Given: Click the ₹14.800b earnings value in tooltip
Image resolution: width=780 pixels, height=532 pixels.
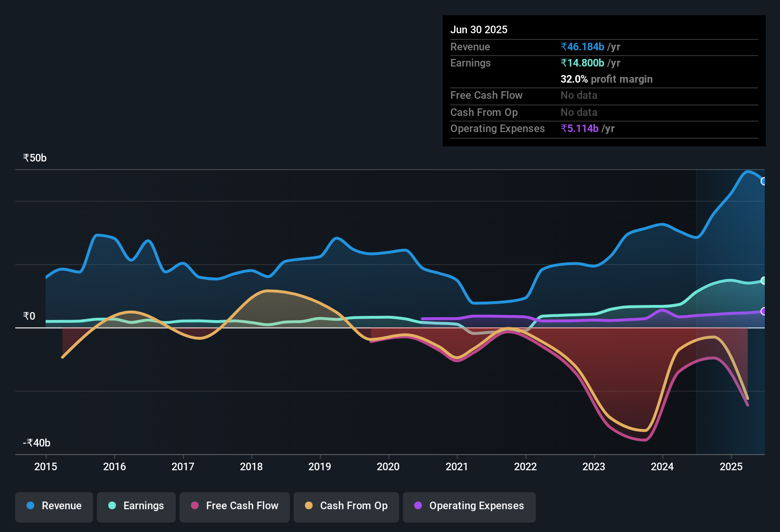Looking at the screenshot, I should coord(582,63).
